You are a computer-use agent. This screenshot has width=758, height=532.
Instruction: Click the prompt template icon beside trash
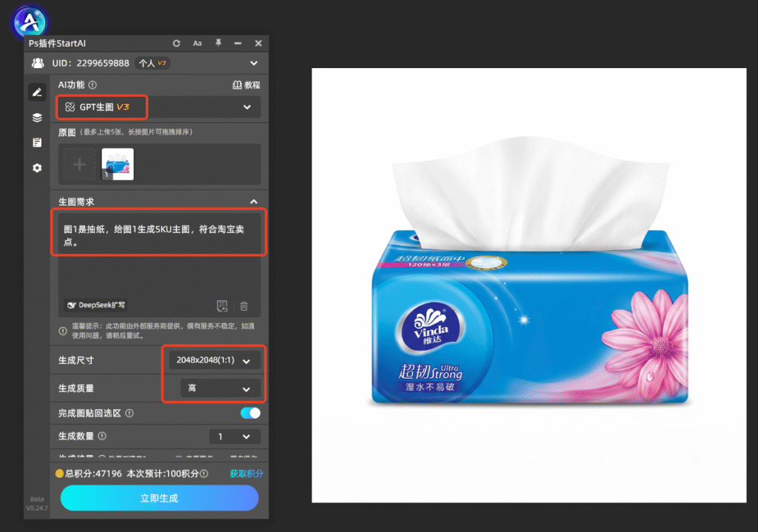click(222, 306)
